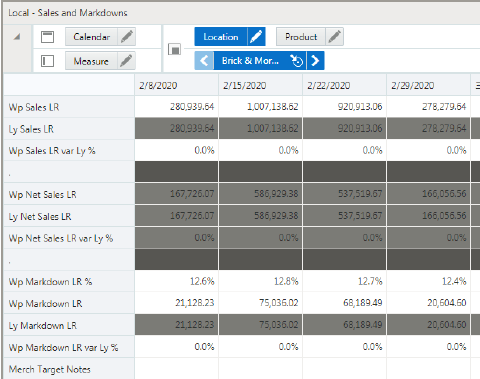Click Wp Sales LR cell 1,007,138.62
This screenshot has width=480, height=379.
pyautogui.click(x=261, y=107)
